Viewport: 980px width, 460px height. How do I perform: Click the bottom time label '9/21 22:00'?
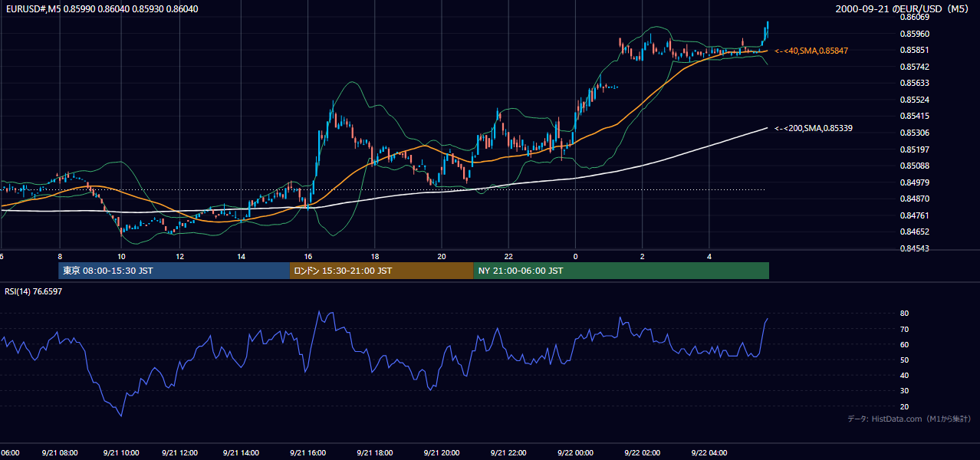pos(508,452)
